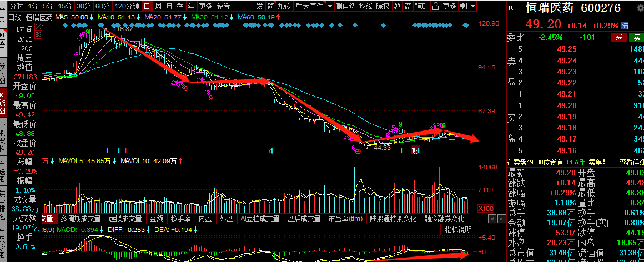
Task: Select the 日 daily period
Action: pos(147,6)
